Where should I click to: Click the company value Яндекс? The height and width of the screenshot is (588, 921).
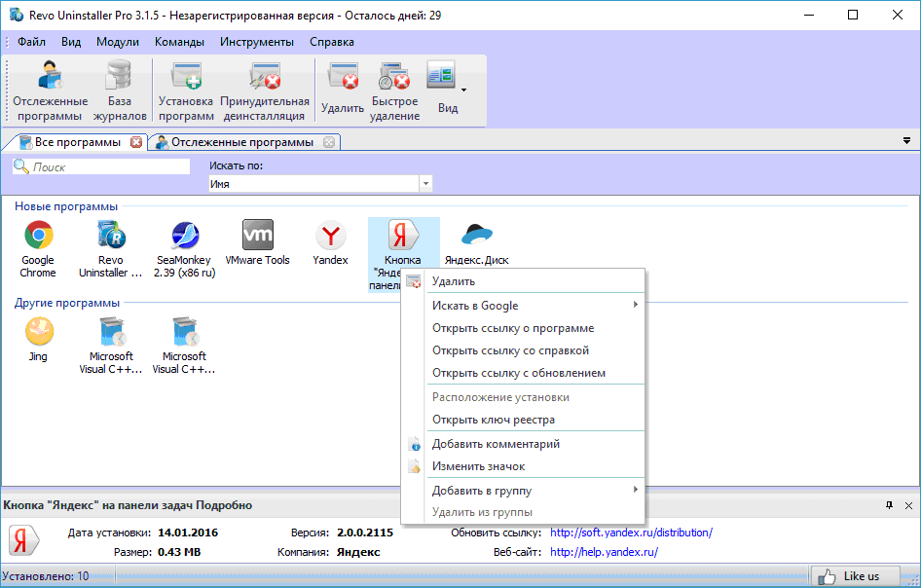coord(358,552)
